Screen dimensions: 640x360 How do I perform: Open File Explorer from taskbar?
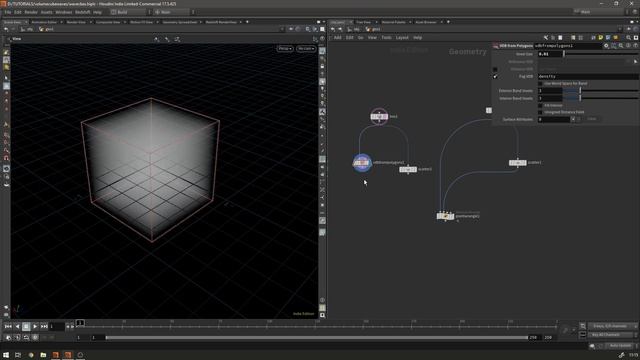coord(43,355)
